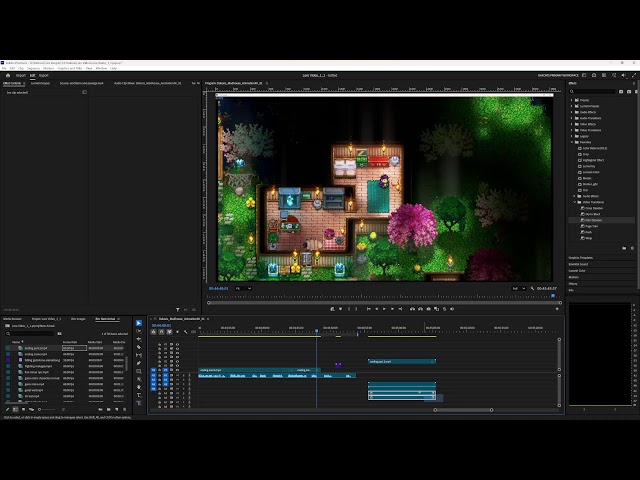Open the Effects panel menu
The height and width of the screenshot is (480, 640).
tap(634, 83)
